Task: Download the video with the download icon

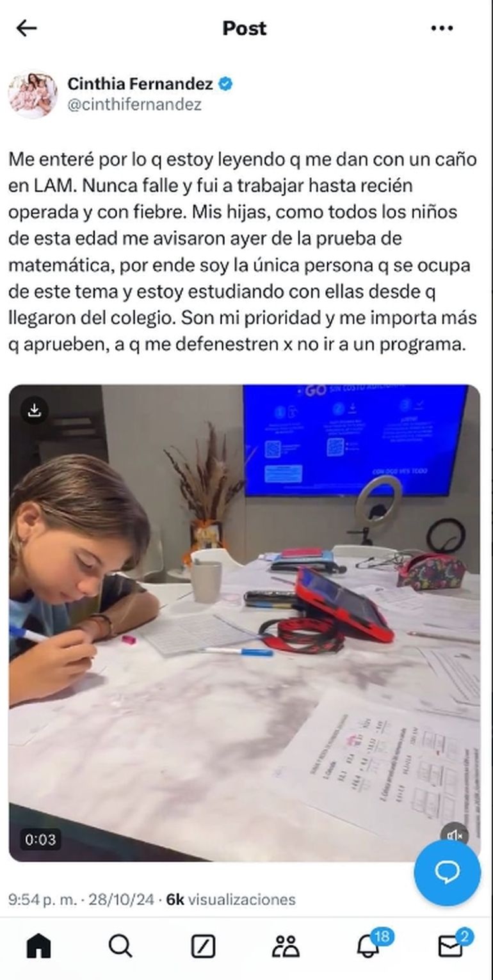Action: [35, 411]
